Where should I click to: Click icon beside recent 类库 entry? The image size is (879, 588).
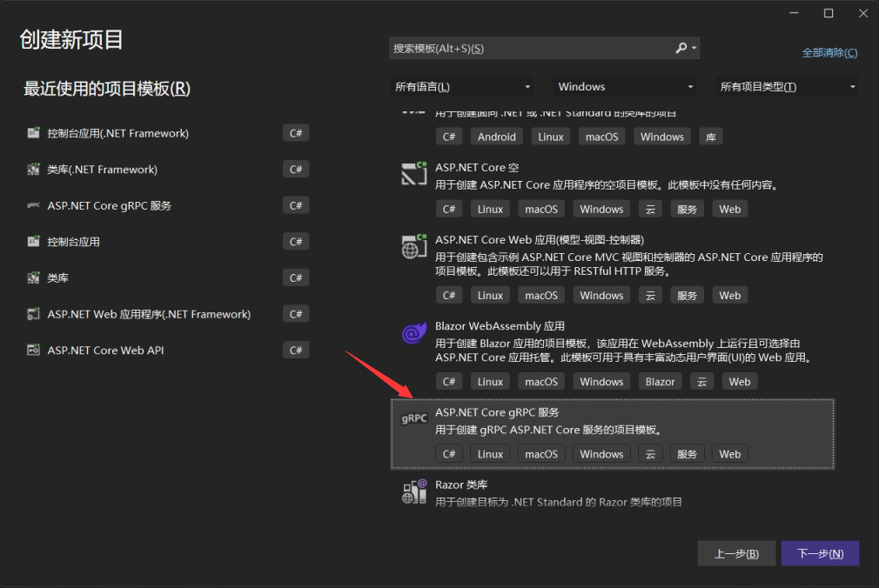tap(34, 277)
